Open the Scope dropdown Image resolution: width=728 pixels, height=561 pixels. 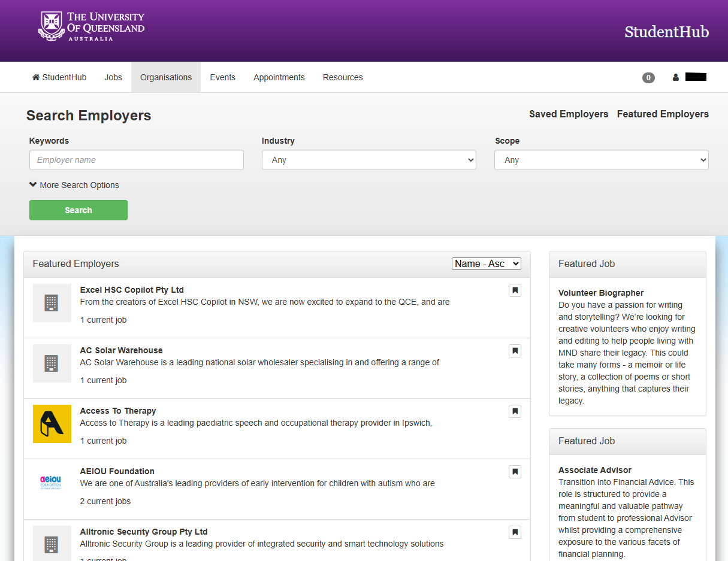[602, 160]
